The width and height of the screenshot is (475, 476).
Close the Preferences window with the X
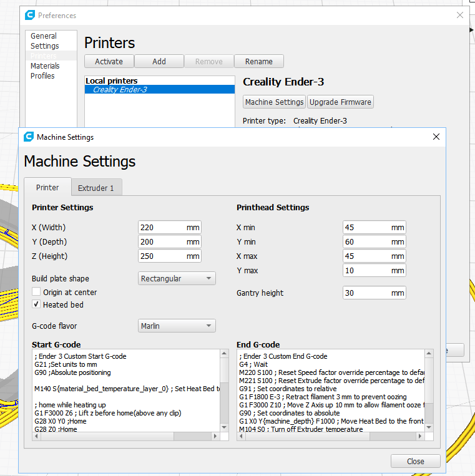(460, 15)
